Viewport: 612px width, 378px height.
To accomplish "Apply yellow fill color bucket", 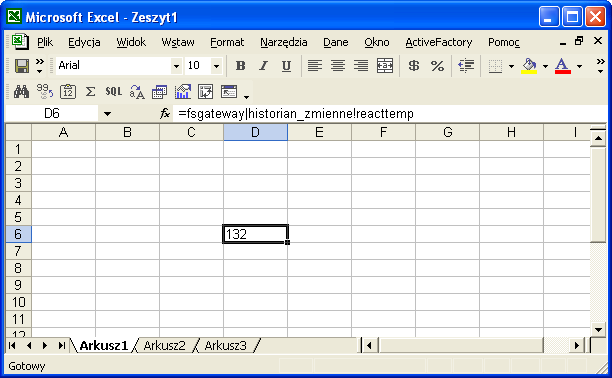I will (x=529, y=66).
